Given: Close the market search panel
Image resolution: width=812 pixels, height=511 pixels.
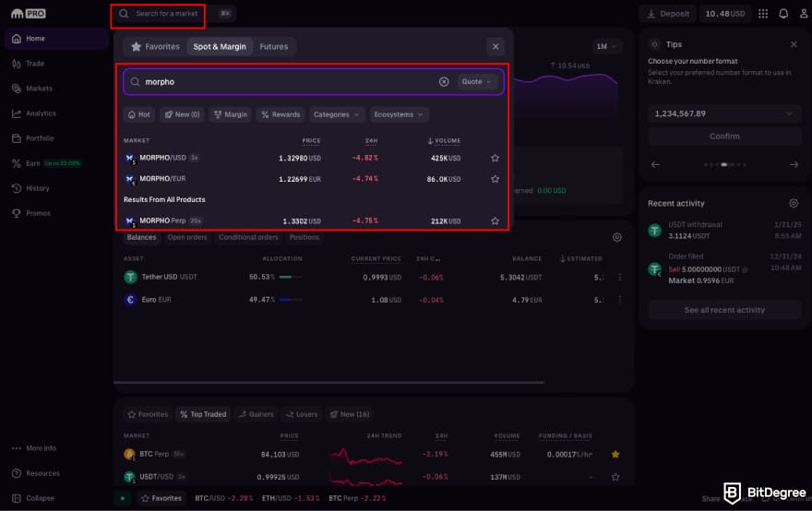Looking at the screenshot, I should [x=496, y=47].
